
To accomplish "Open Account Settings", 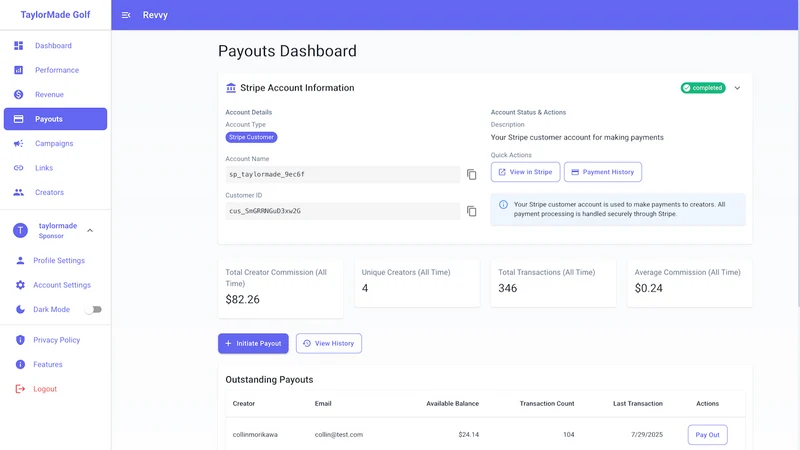I will pos(56,285).
